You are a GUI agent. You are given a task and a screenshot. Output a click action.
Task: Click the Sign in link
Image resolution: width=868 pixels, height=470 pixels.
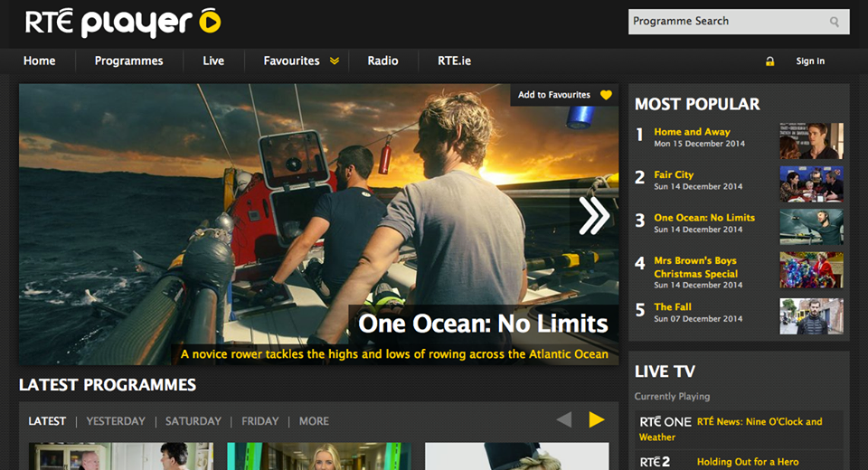pos(810,61)
